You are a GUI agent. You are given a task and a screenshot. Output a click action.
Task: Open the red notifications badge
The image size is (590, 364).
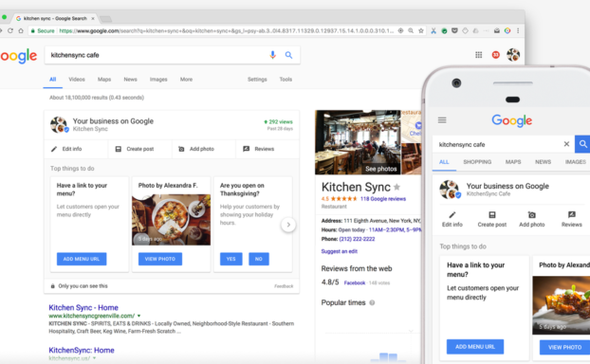(495, 55)
